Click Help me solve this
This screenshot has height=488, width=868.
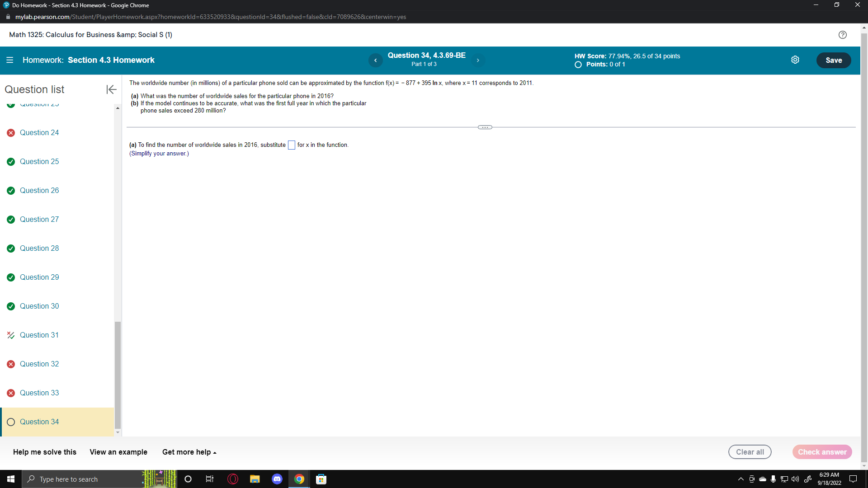45,452
